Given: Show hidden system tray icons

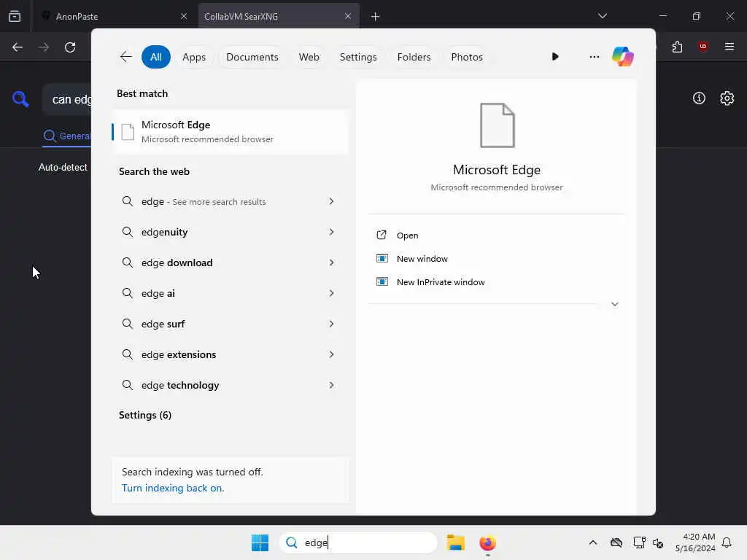Looking at the screenshot, I should point(592,542).
